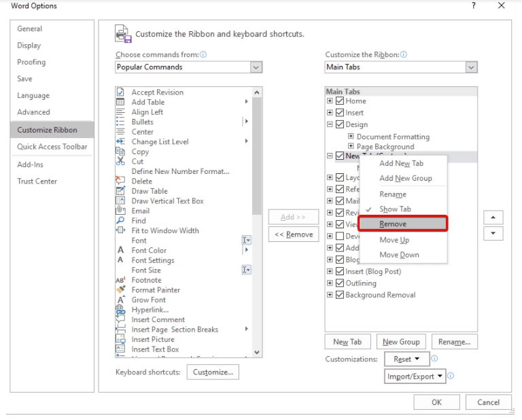Toggle the New Tab (Custom) checkbox
This screenshot has height=420, width=522.
(340, 156)
